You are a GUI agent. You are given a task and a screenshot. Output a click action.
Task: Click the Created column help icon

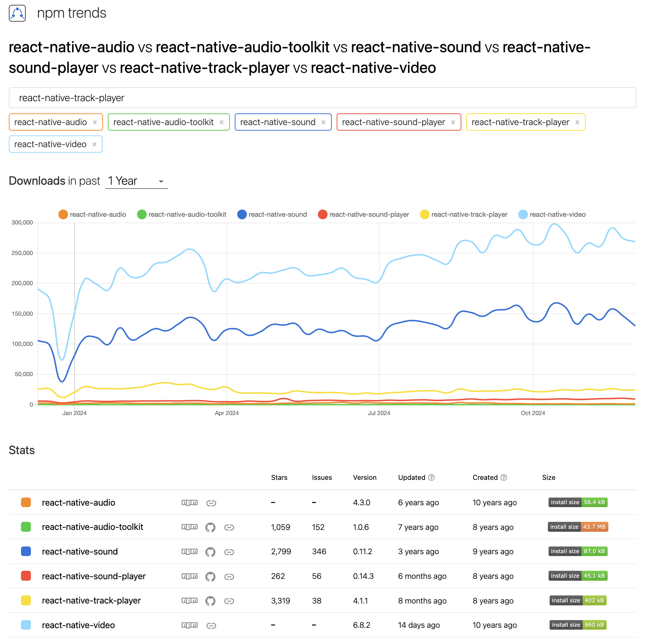tap(503, 477)
